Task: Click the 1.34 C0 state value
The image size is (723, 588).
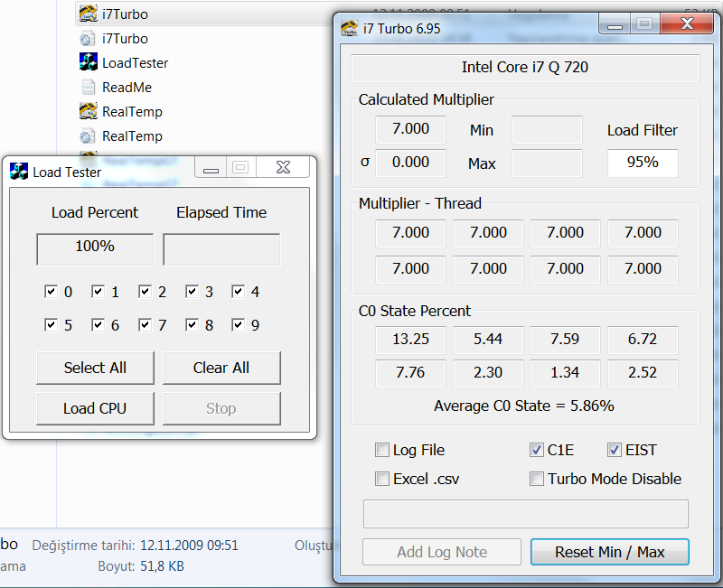Action: pos(566,373)
